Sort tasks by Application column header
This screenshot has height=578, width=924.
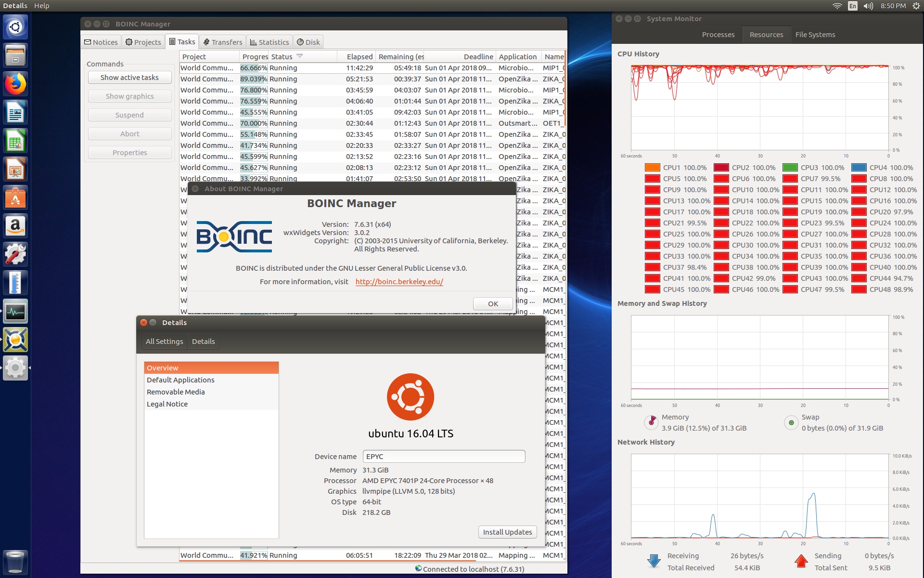click(518, 57)
